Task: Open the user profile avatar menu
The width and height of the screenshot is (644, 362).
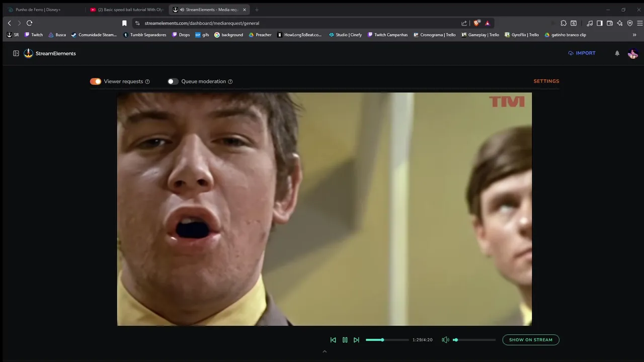Action: [x=633, y=53]
